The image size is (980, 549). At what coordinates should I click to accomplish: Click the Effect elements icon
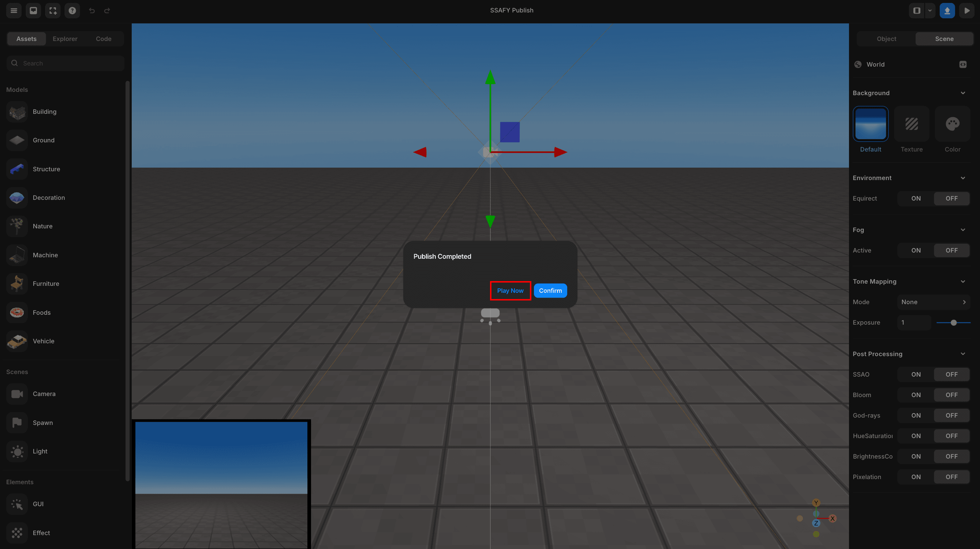(18, 533)
